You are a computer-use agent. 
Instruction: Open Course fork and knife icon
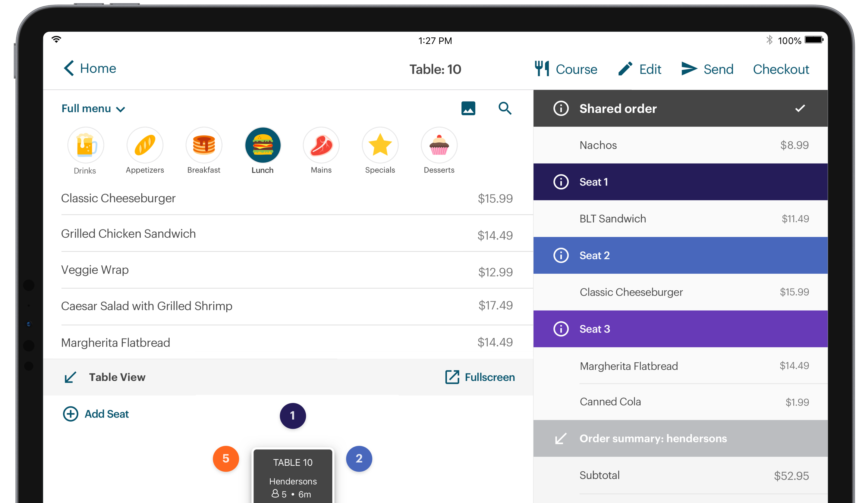click(542, 68)
